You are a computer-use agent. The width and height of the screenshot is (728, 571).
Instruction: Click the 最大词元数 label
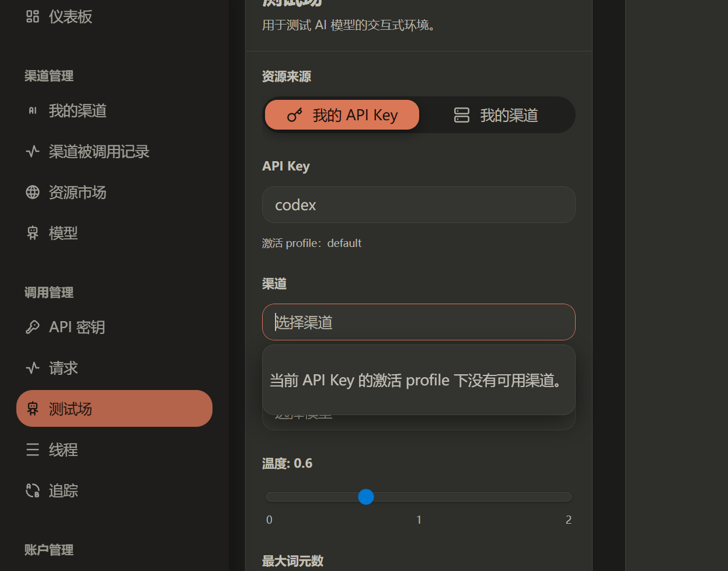(x=292, y=561)
